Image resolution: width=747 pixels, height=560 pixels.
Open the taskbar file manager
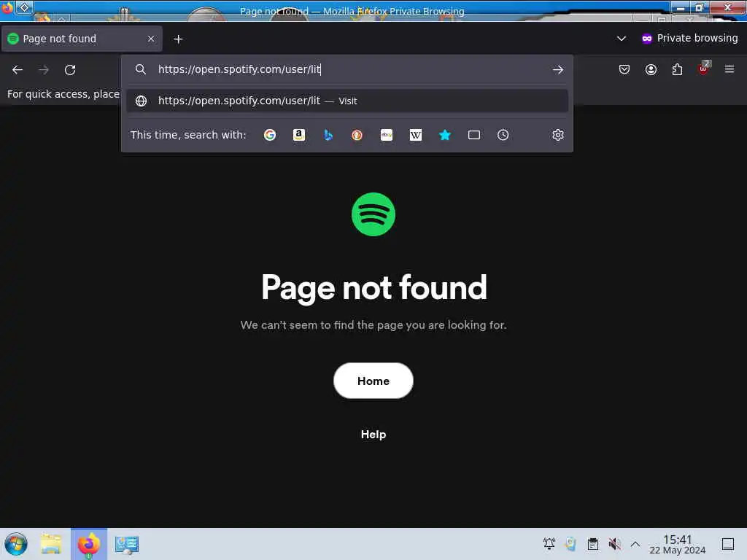pos(51,544)
